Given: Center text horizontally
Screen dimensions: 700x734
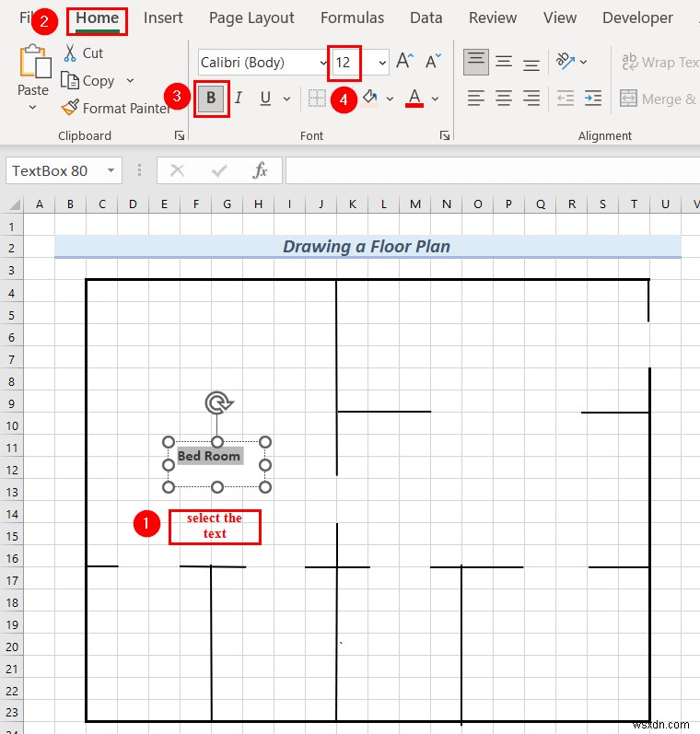Looking at the screenshot, I should pyautogui.click(x=504, y=99).
